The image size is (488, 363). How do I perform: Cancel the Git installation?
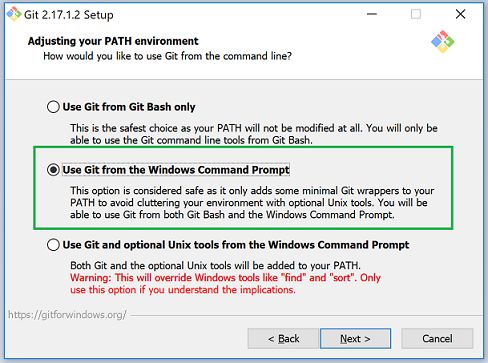coord(437,339)
